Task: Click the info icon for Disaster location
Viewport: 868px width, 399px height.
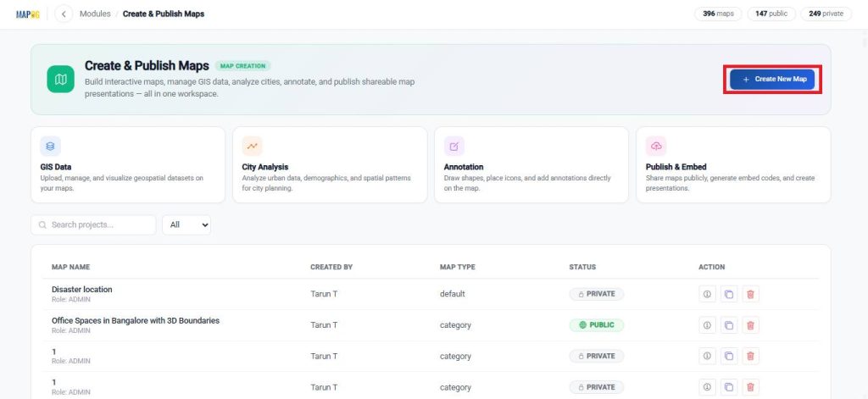Action: click(x=707, y=295)
